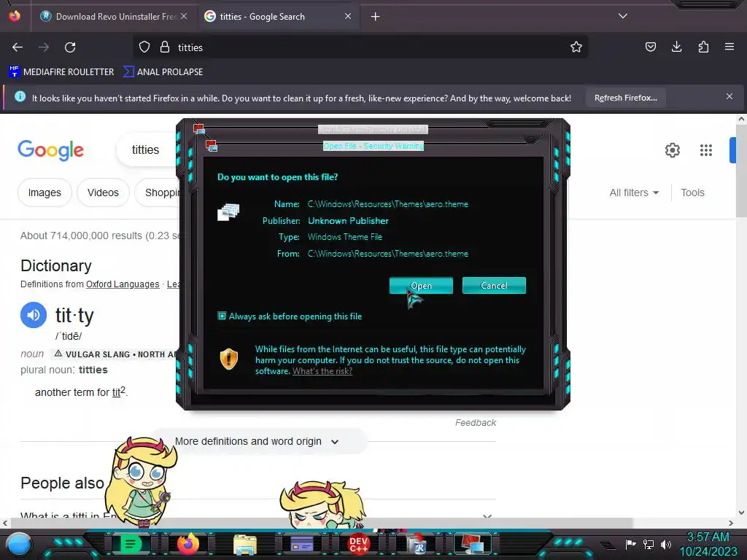Open Google search settings gear
This screenshot has height=560, width=747.
pyautogui.click(x=672, y=150)
